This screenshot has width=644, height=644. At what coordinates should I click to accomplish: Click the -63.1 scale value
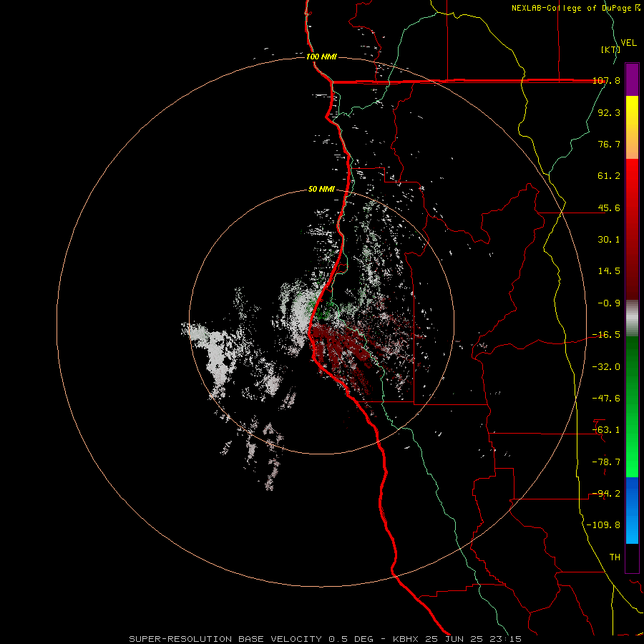(x=606, y=430)
